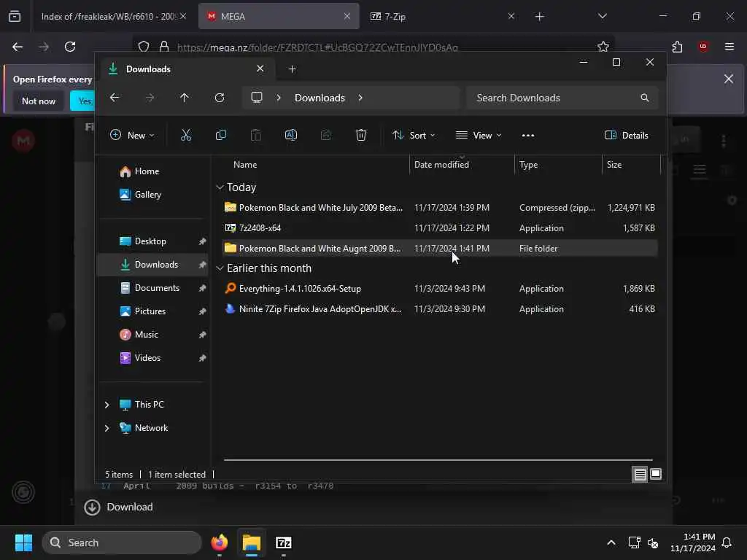Open the Firefox list all tabs dropdown
Screen dimensions: 747x560
point(602,16)
